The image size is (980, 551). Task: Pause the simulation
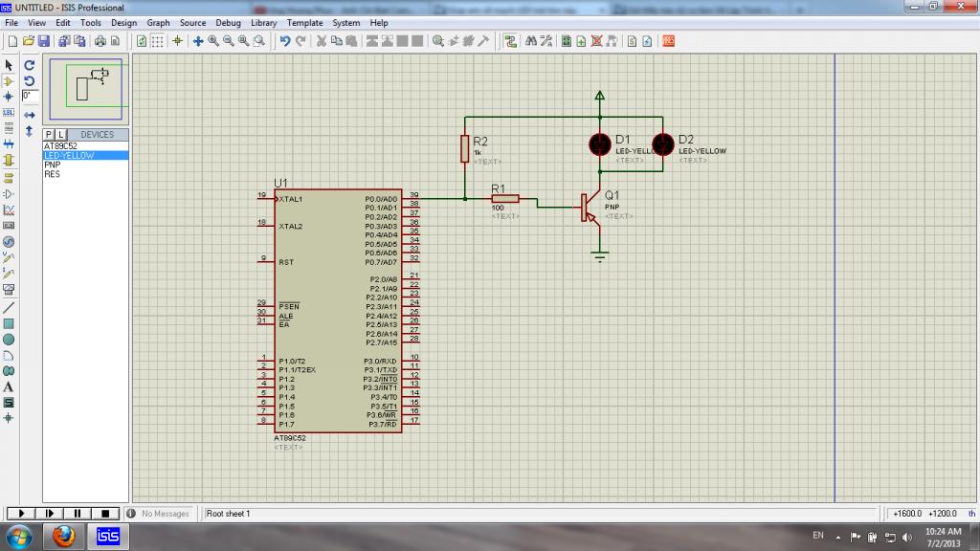point(78,514)
